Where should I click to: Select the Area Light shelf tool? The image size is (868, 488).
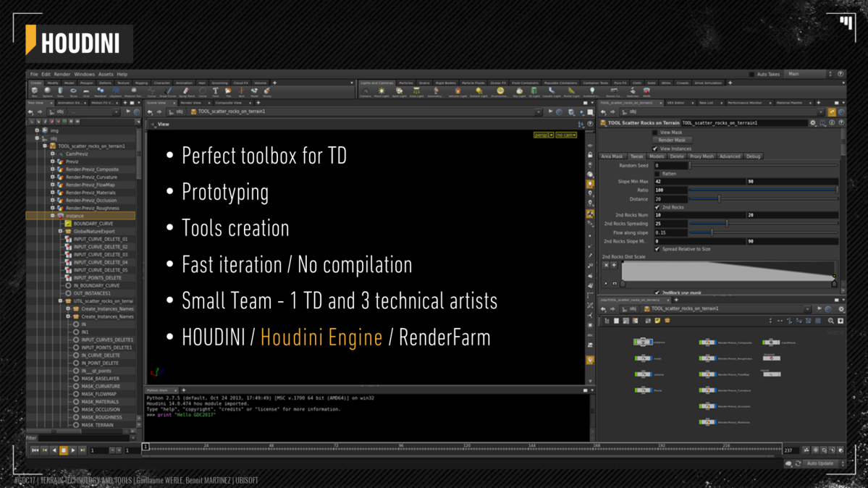416,92
